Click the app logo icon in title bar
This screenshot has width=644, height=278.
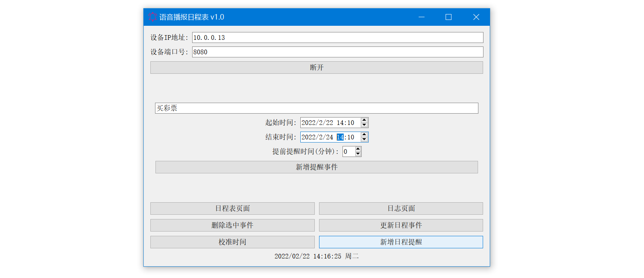pos(152,17)
